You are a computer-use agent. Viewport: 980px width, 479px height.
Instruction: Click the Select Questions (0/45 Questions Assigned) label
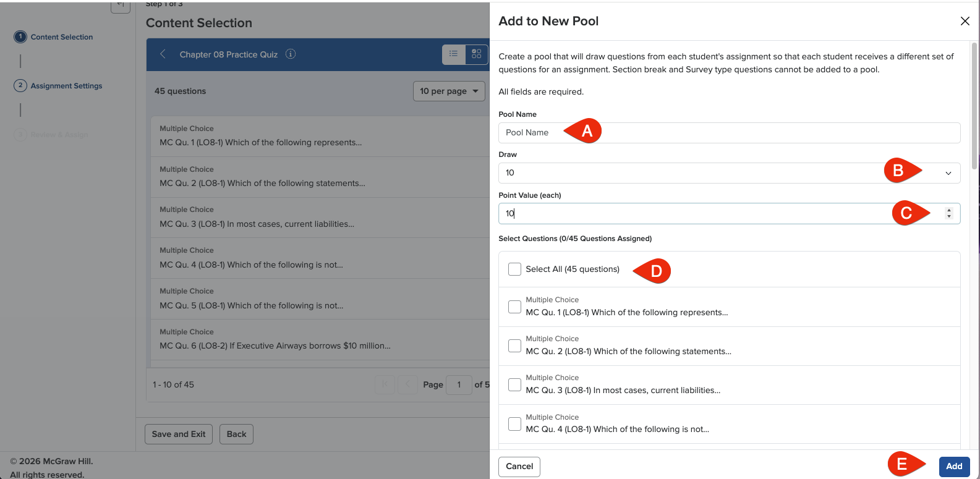tap(575, 239)
